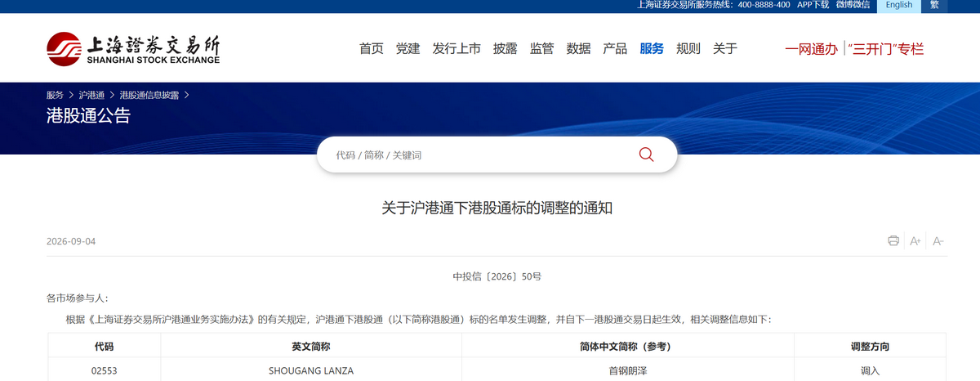Click the red search magnifier icon
The height and width of the screenshot is (381, 980).
pyautogui.click(x=646, y=155)
